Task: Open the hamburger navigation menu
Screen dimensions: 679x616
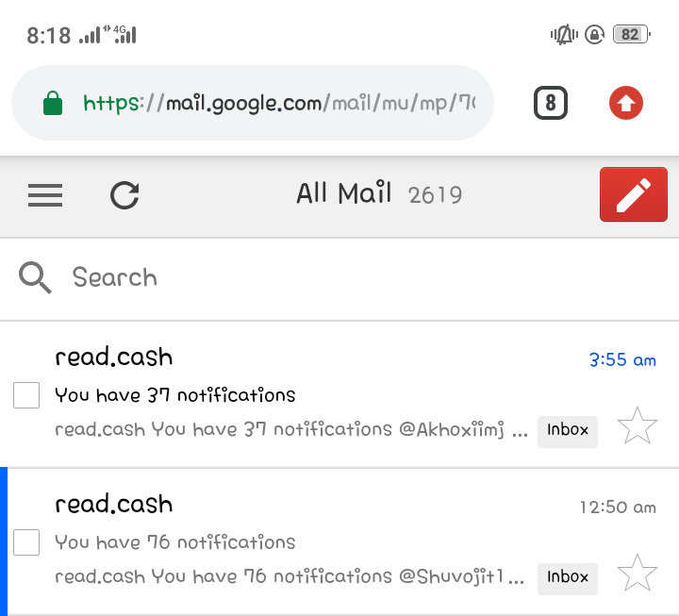Action: (x=45, y=195)
